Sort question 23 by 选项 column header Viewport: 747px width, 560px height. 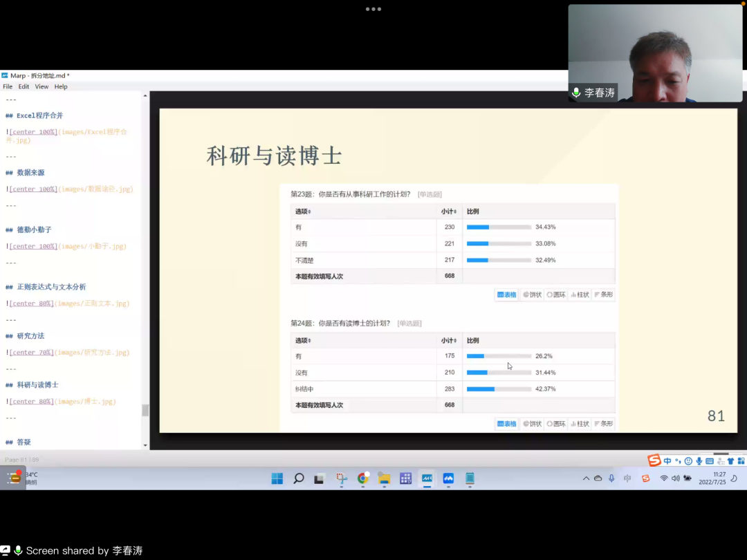303,212
